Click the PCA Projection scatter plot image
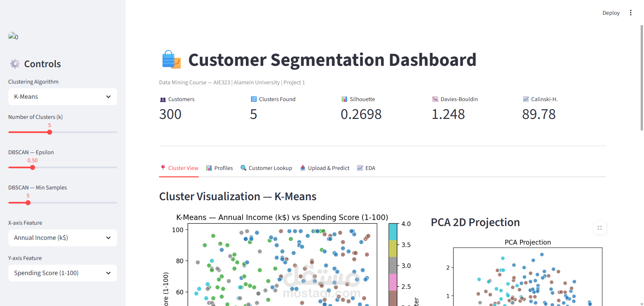644x306 pixels. (x=523, y=271)
